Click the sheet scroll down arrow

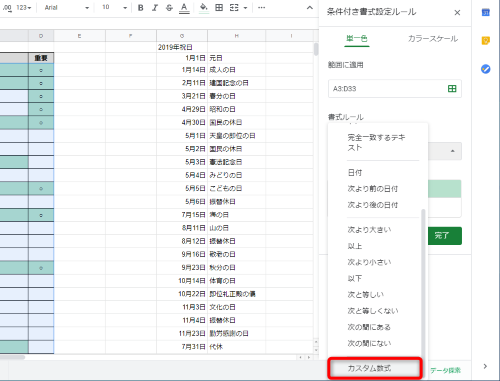(316, 350)
